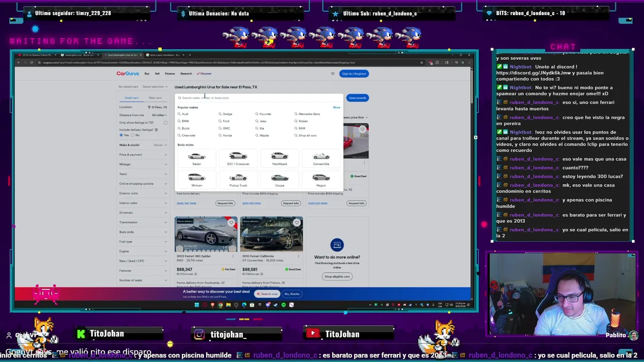
Task: Open Distance from me 50 miles dropdown
Action: 160,115
